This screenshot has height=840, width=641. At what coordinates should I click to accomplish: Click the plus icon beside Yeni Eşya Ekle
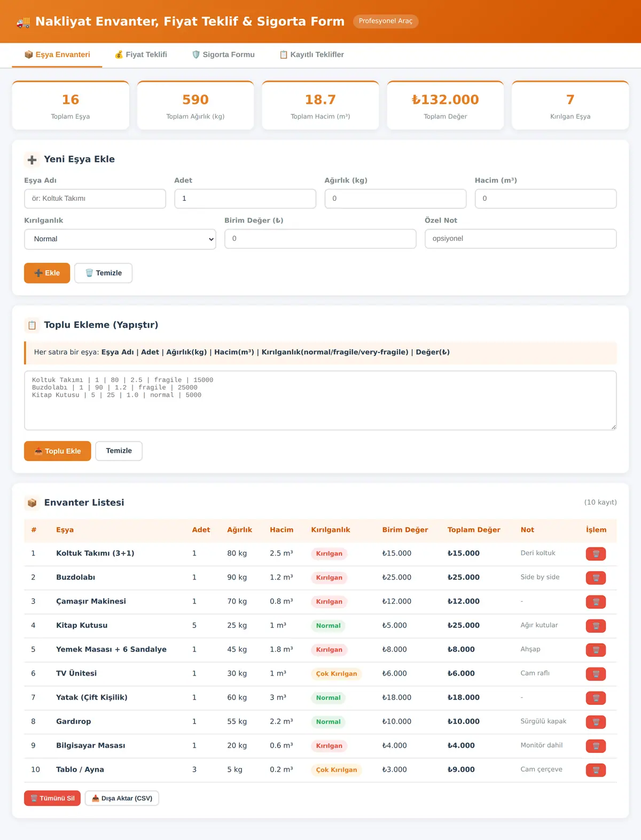(x=32, y=160)
